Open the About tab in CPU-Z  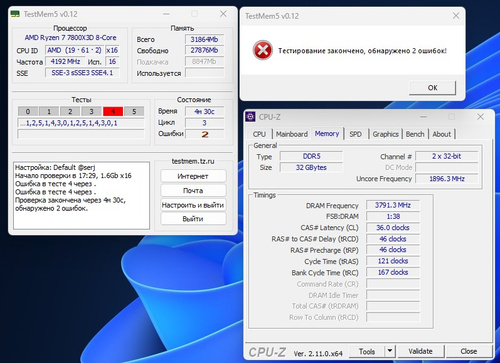[441, 134]
